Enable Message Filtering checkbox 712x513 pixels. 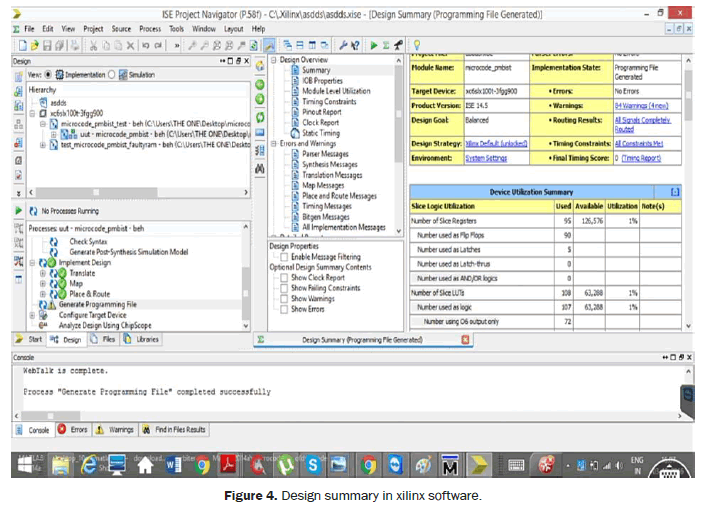[285, 257]
